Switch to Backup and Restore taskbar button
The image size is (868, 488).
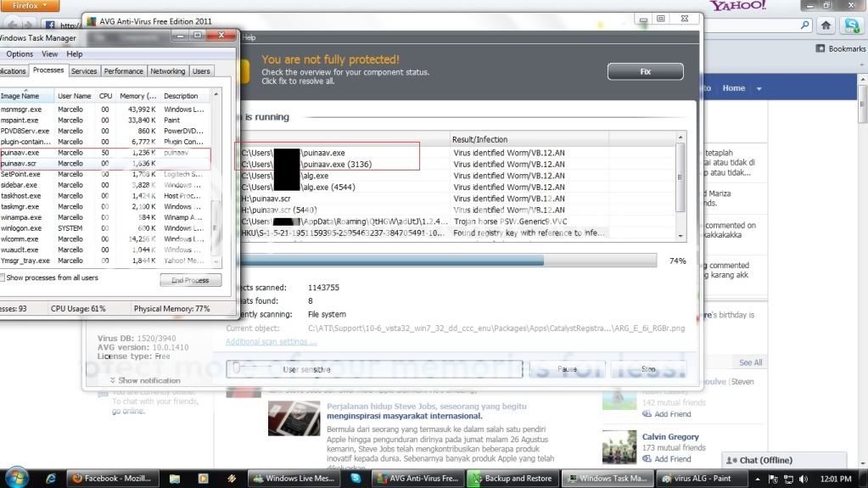point(512,479)
